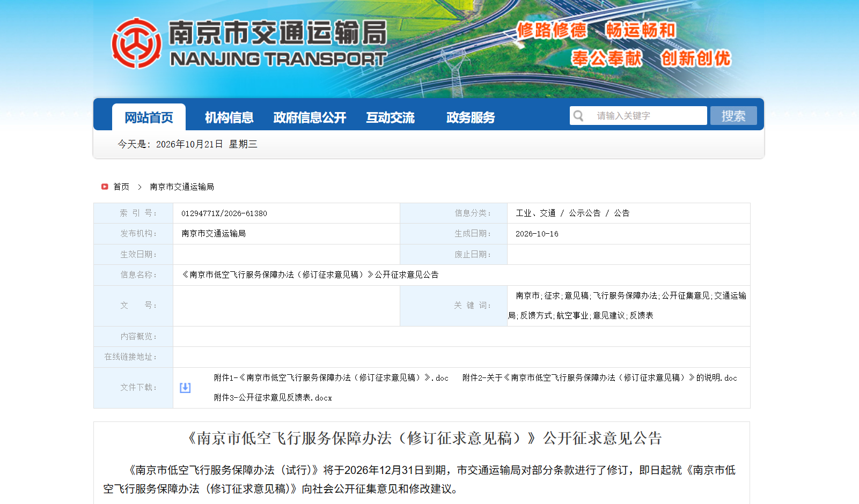
Task: Open 南京市交通运输局 breadcrumb link
Action: tap(182, 187)
